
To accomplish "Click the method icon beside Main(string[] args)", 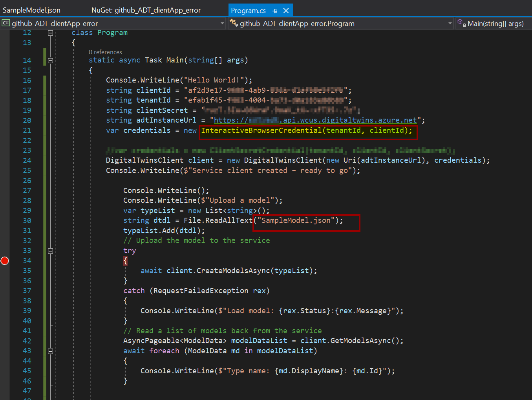I will pyautogui.click(x=461, y=23).
